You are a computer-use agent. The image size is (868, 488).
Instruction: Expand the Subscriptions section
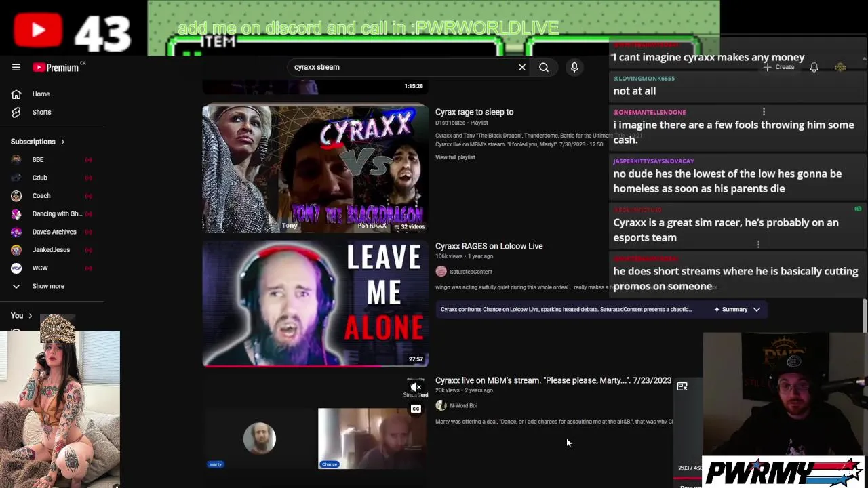pos(38,142)
